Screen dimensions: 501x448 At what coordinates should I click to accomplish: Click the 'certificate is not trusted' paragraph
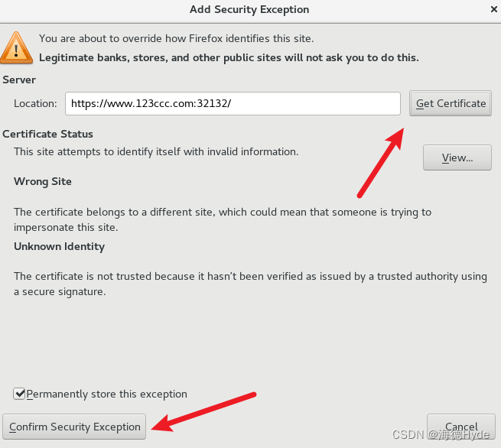[x=250, y=284]
